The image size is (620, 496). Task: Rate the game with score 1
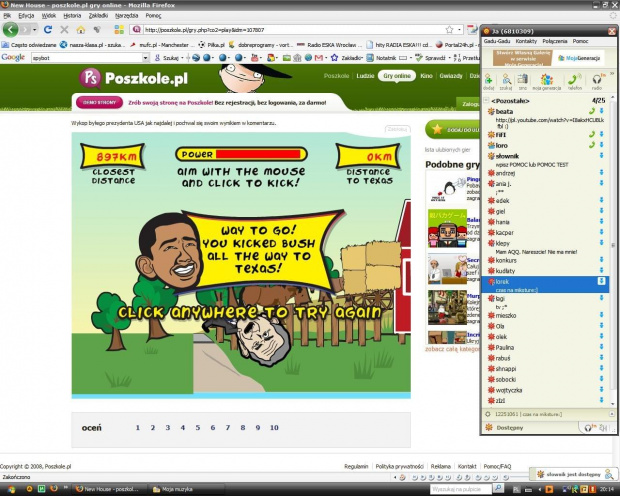click(138, 428)
